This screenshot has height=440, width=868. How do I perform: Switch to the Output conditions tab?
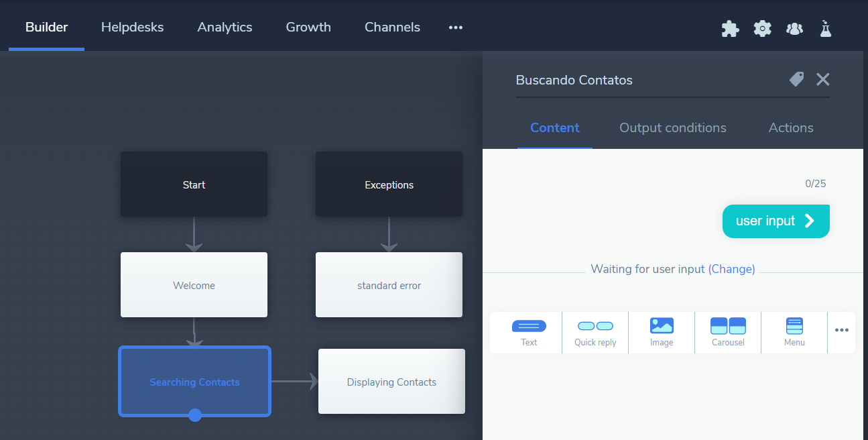click(x=672, y=128)
